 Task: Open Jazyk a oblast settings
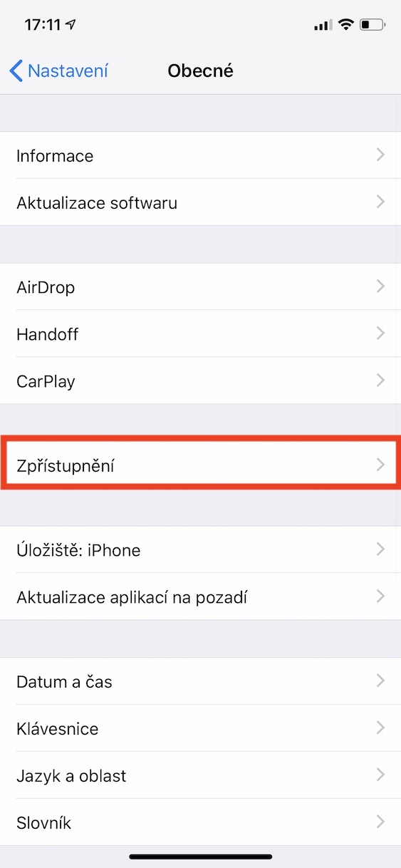(200, 775)
